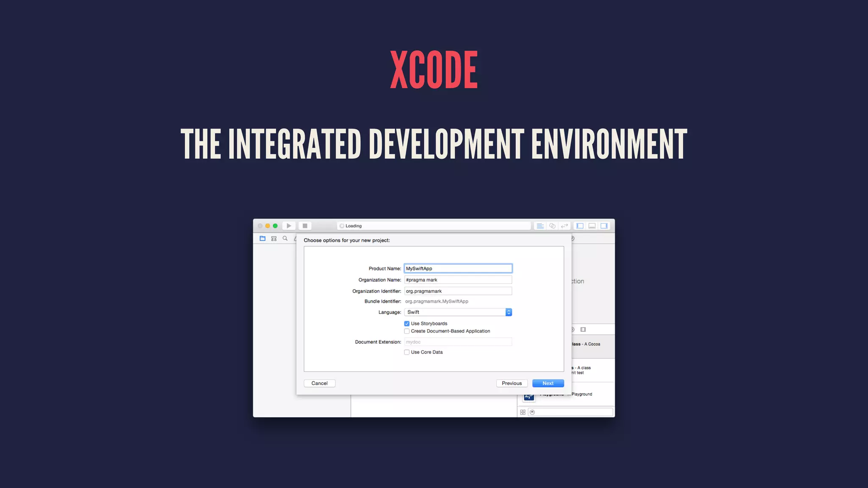Open the Project navigator folder icon
The image size is (868, 488).
[x=262, y=238]
